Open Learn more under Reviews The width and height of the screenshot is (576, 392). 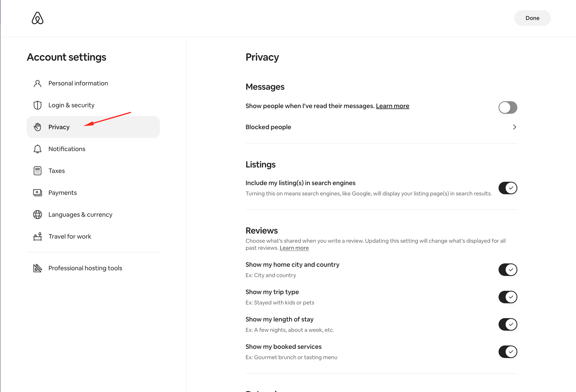tap(294, 248)
